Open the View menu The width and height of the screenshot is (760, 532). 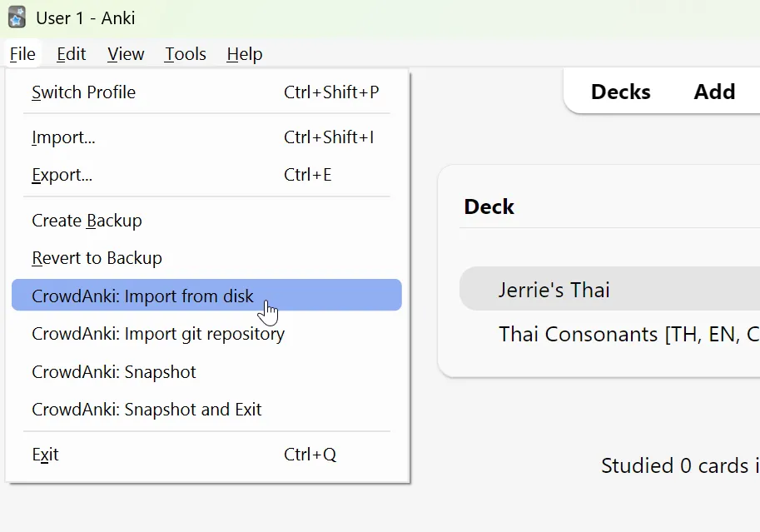(x=125, y=53)
